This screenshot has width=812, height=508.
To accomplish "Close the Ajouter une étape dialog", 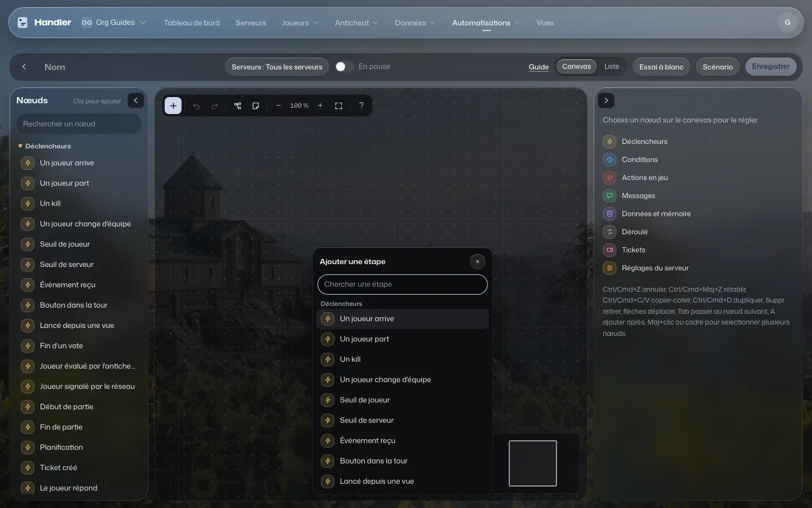I will 478,261.
